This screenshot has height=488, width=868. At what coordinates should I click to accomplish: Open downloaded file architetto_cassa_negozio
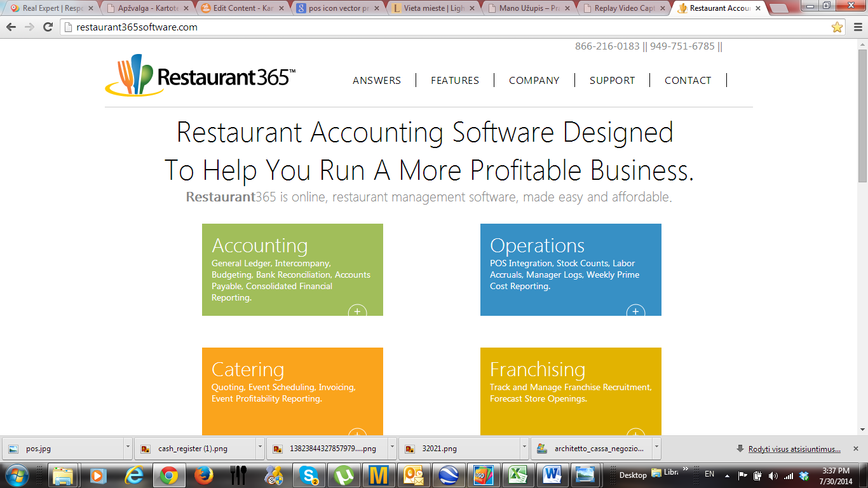tap(591, 449)
